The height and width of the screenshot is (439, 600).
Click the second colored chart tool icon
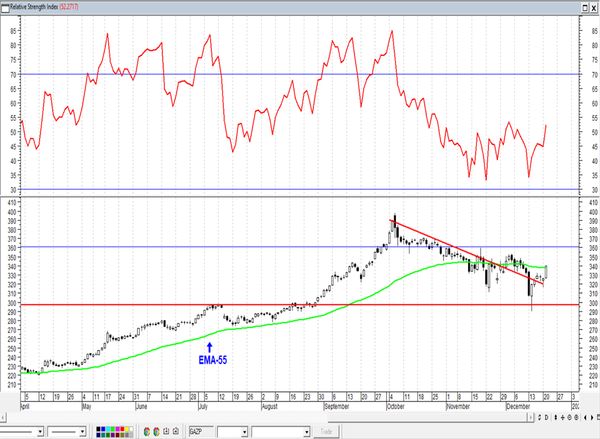point(156,431)
